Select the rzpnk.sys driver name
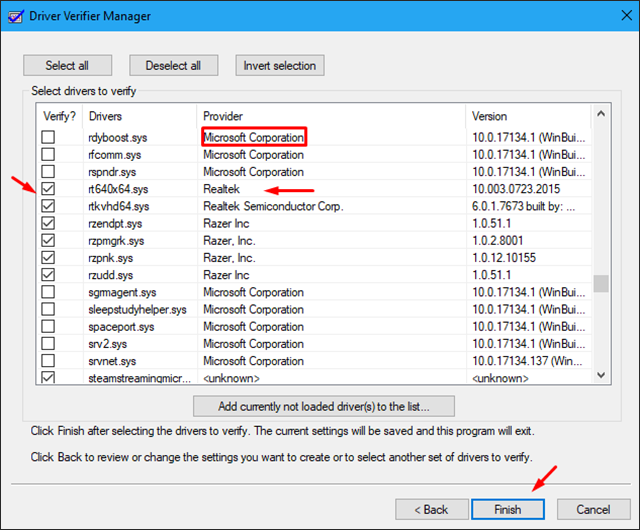640x530 pixels. [111, 258]
